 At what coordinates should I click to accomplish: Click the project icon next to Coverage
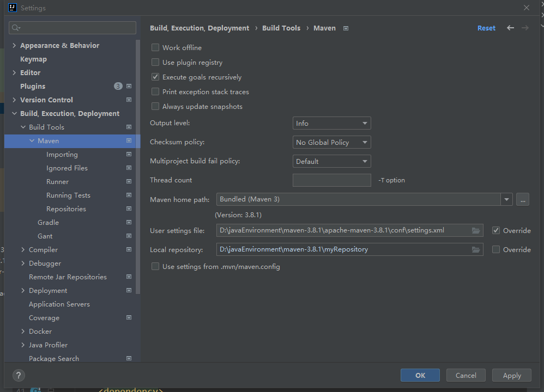point(129,317)
